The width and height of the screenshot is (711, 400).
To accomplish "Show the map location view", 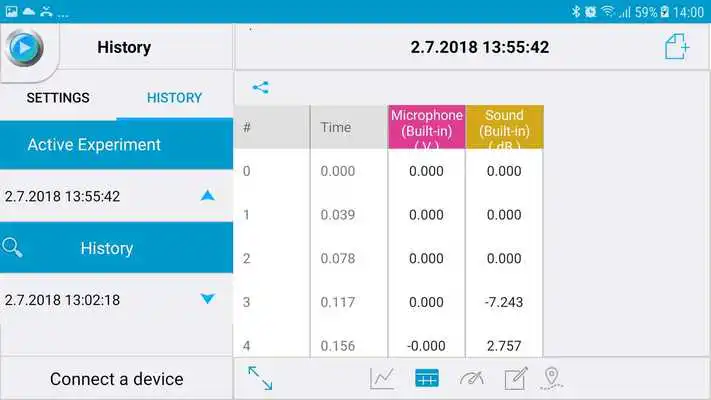I will point(551,378).
